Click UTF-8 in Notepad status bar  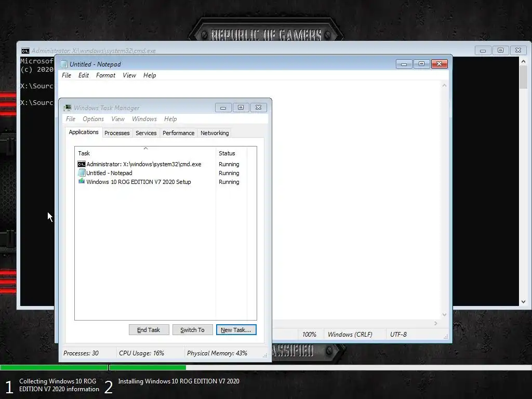point(398,335)
